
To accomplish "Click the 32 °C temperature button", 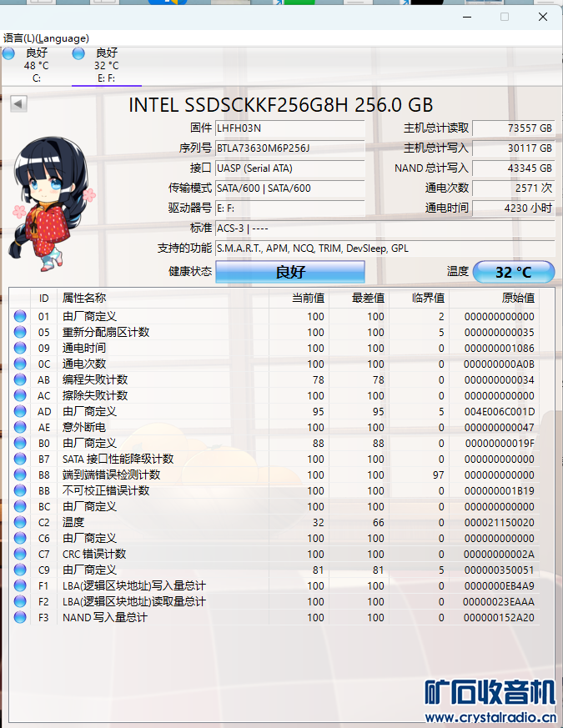I will point(513,272).
